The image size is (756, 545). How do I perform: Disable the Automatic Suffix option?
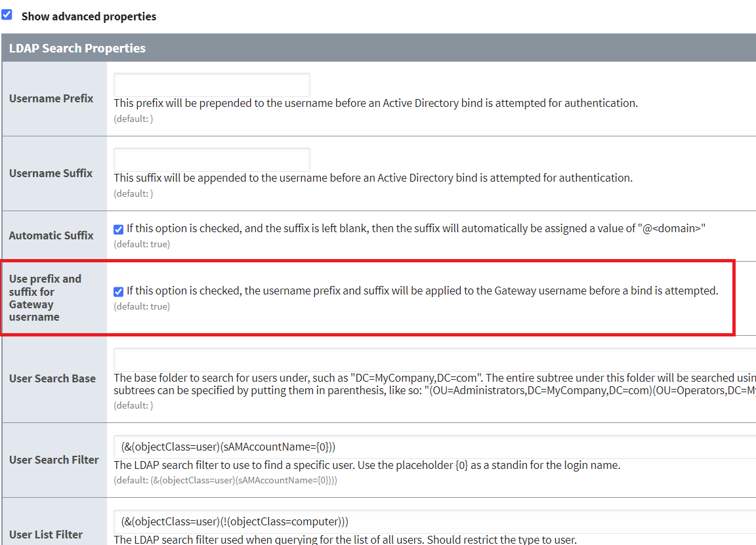pyautogui.click(x=118, y=229)
